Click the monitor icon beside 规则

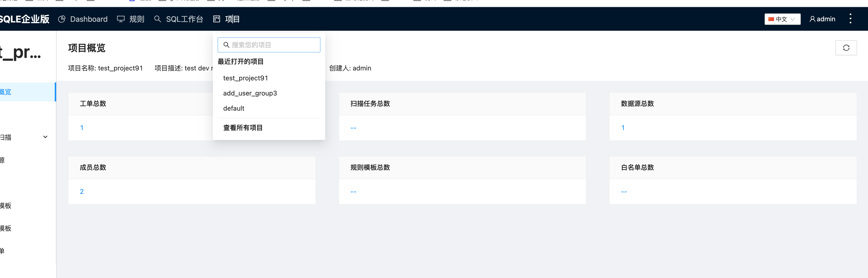tap(121, 19)
